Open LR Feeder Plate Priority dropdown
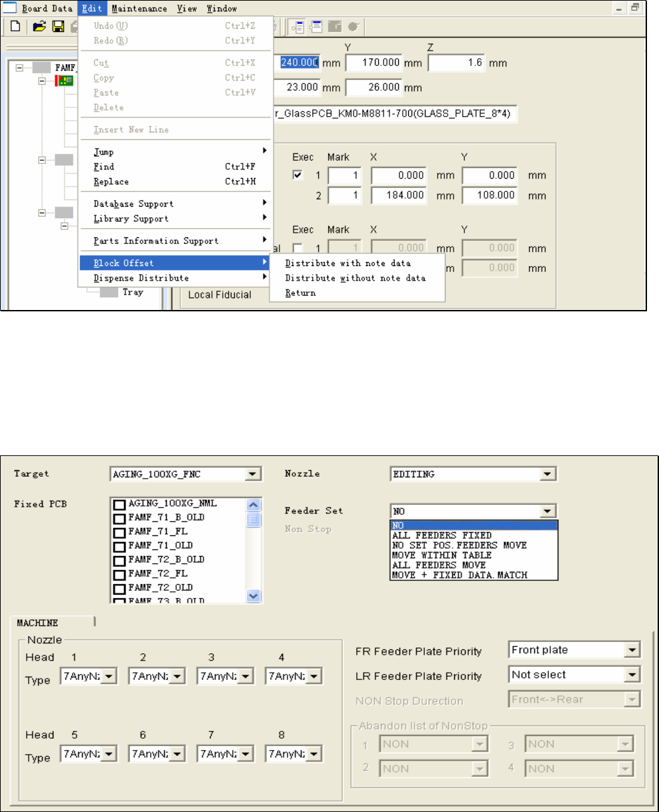 pyautogui.click(x=633, y=675)
